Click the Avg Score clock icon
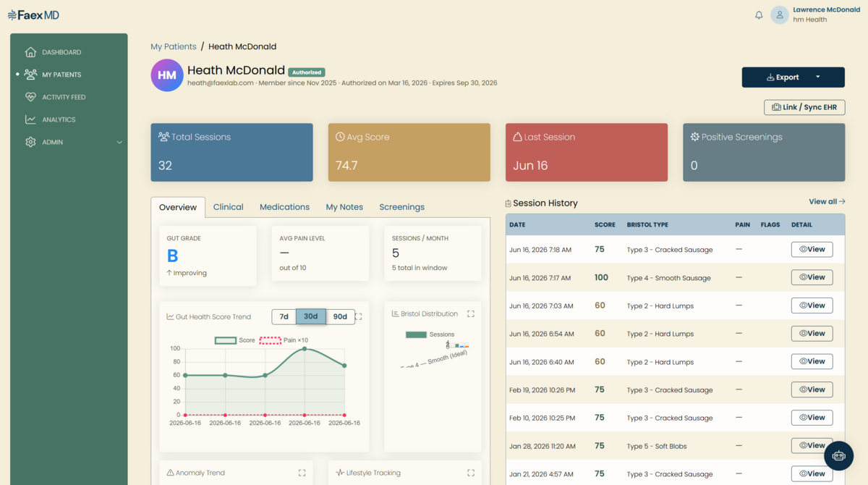The image size is (868, 485). 340,137
